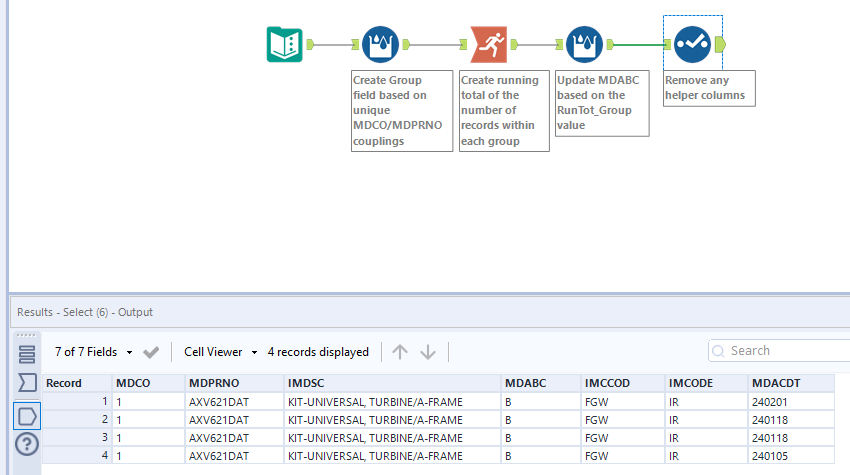
Task: Go to next record with down arrow
Action: [x=428, y=352]
